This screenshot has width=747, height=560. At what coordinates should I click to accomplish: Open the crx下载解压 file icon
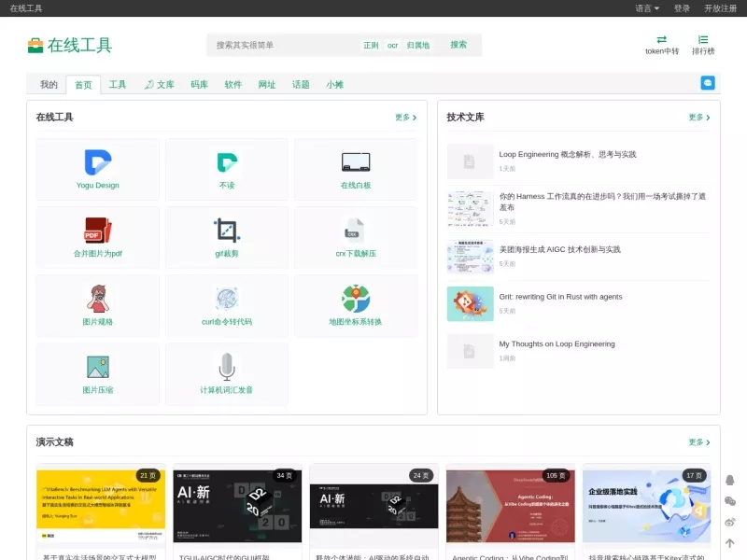click(355, 231)
